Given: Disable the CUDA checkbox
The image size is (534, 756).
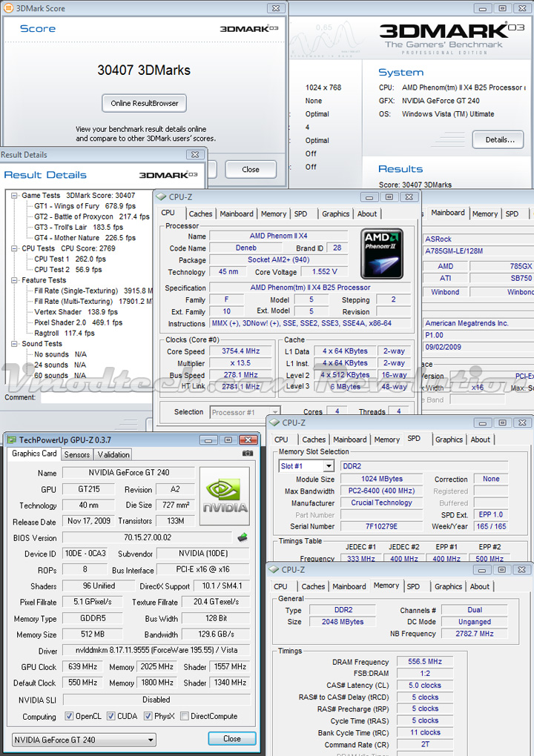Looking at the screenshot, I should [111, 717].
